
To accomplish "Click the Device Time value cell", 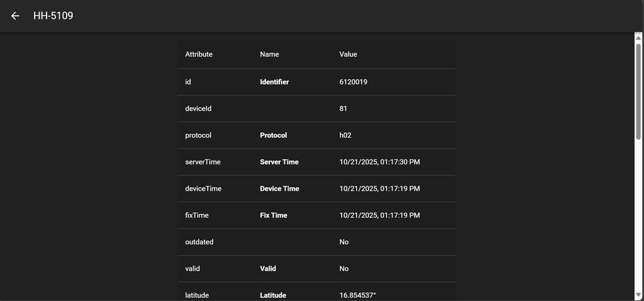I will click(x=379, y=189).
